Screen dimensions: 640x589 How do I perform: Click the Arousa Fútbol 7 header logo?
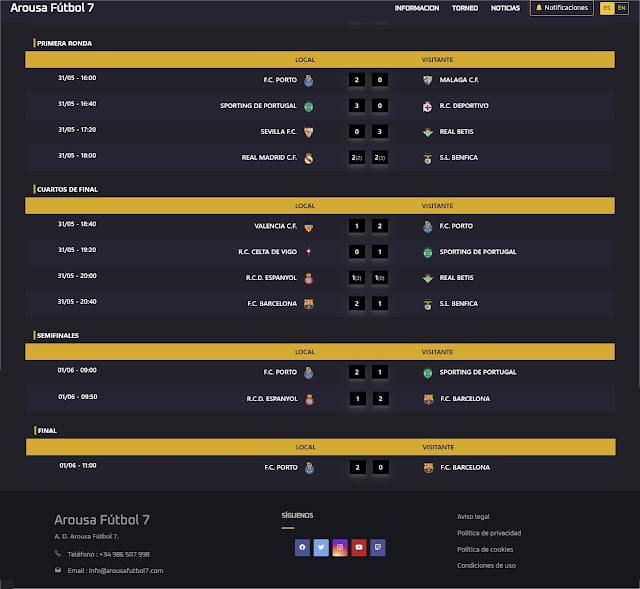click(x=52, y=8)
